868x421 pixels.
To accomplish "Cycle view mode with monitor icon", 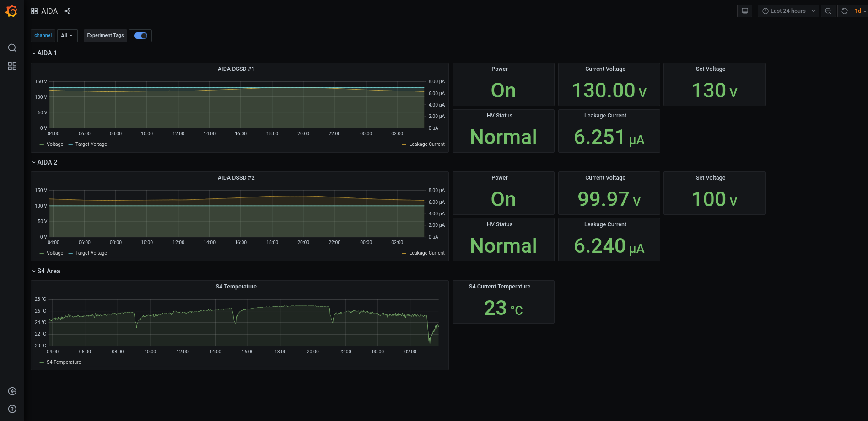I will [x=744, y=11].
